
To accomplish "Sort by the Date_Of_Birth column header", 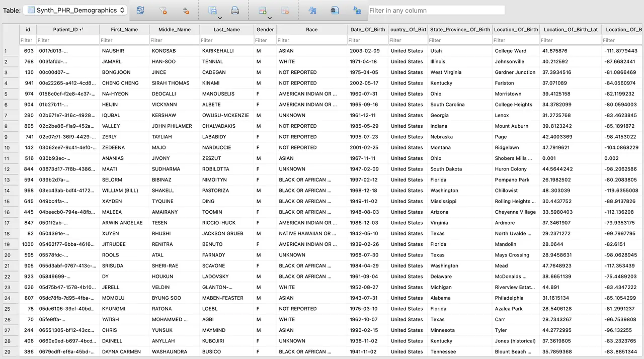I will tap(367, 30).
